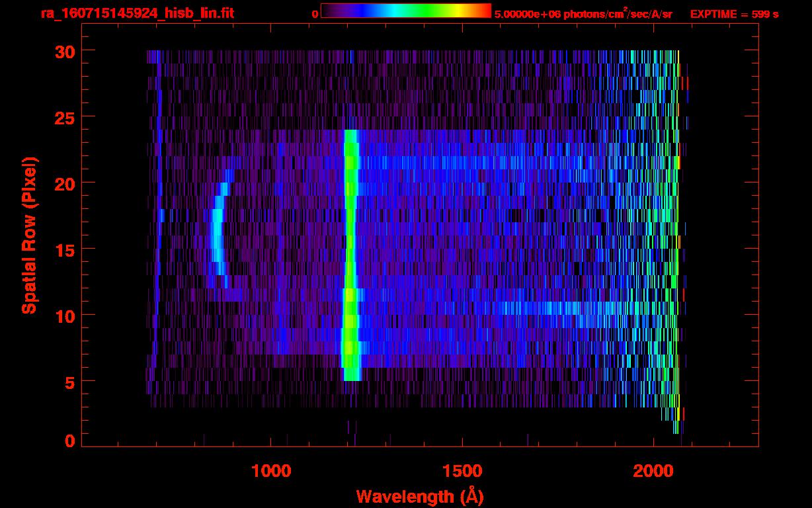Image resolution: width=812 pixels, height=508 pixels.
Task: Click the rainbow color scale bar
Action: tap(405, 11)
